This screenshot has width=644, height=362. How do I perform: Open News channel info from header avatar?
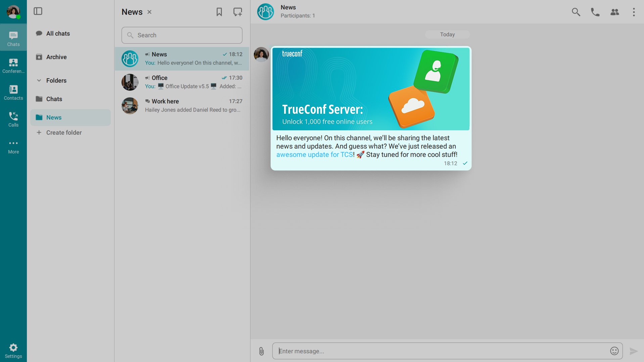tap(266, 12)
